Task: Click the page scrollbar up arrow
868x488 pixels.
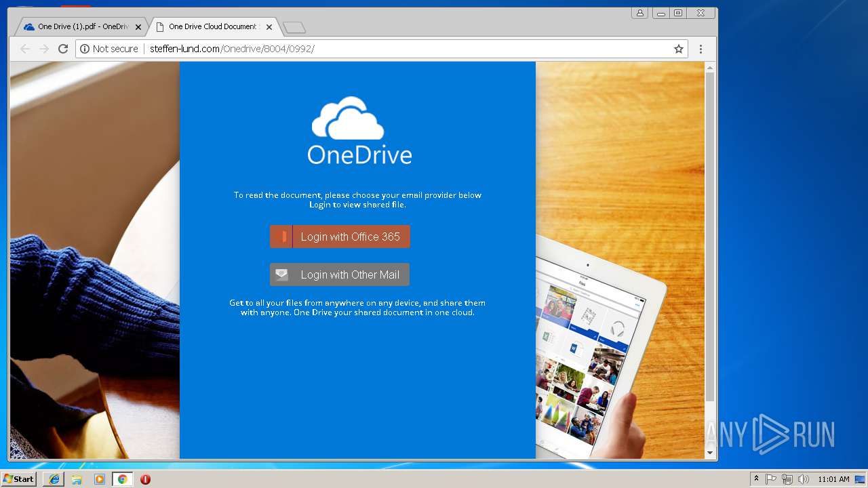Action: (710, 67)
